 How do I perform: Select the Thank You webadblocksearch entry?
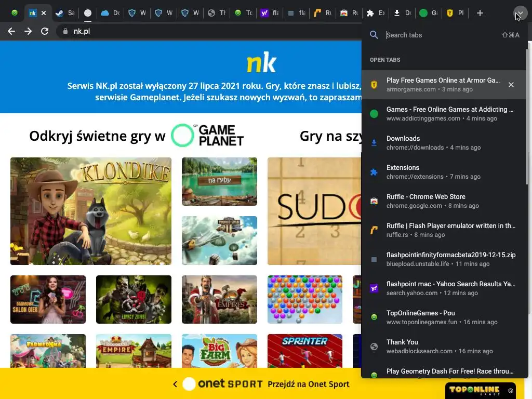click(443, 347)
